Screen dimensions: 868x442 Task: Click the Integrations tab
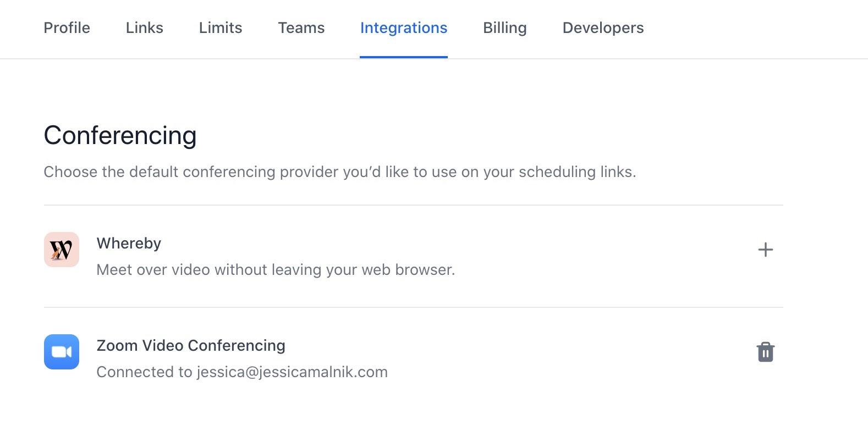(x=403, y=28)
